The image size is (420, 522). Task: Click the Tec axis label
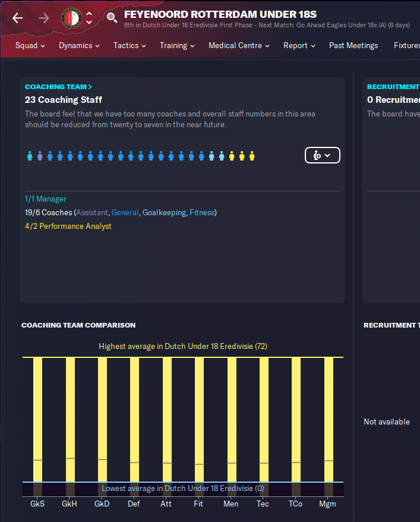(x=263, y=504)
